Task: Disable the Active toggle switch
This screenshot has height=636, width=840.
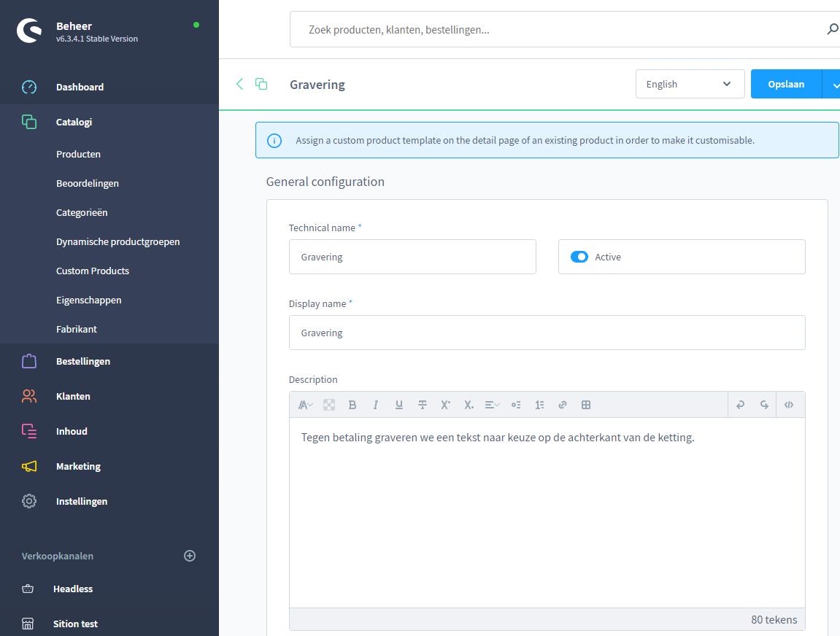Action: 579,257
